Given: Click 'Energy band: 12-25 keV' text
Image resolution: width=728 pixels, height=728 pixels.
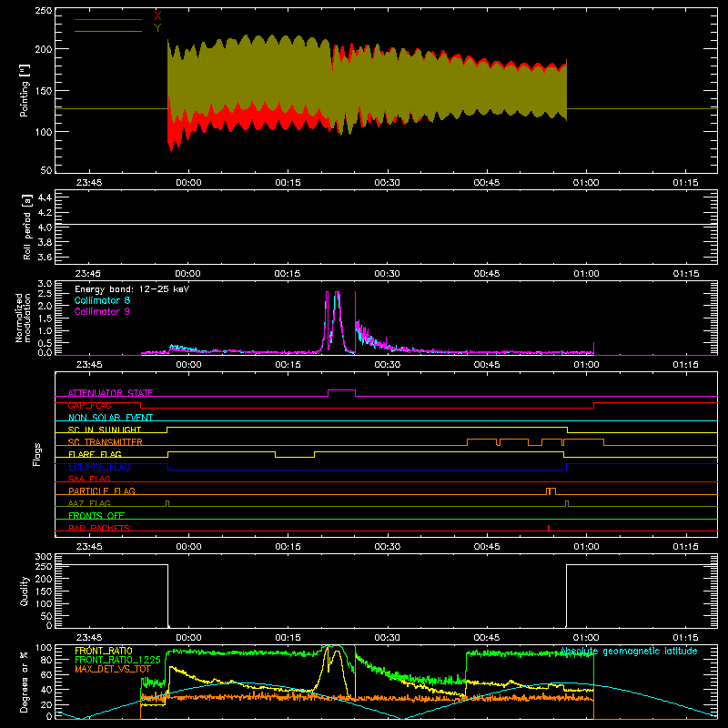Looking at the screenshot, I should coord(132,289).
